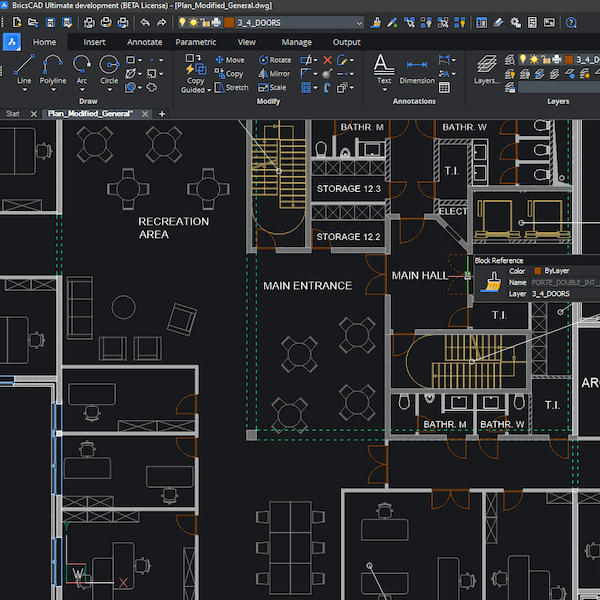This screenshot has height=600, width=600.
Task: Click the orange ByLayer color swatch
Action: coord(537,271)
